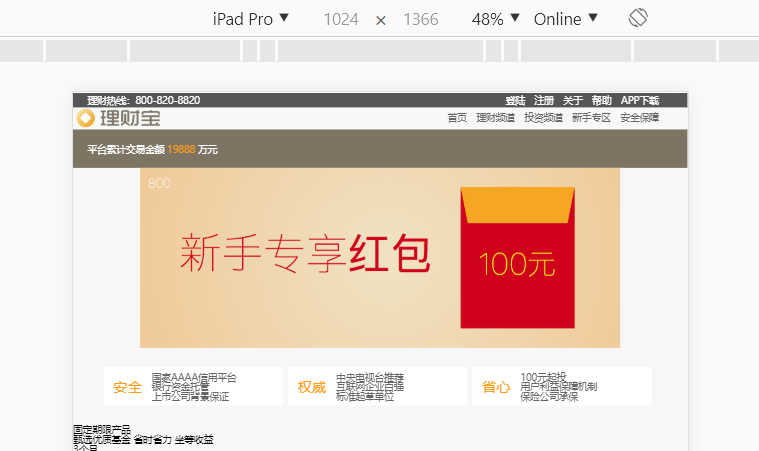Go to 首页 in site navigation
Screen dimensions: 759x451
click(457, 118)
